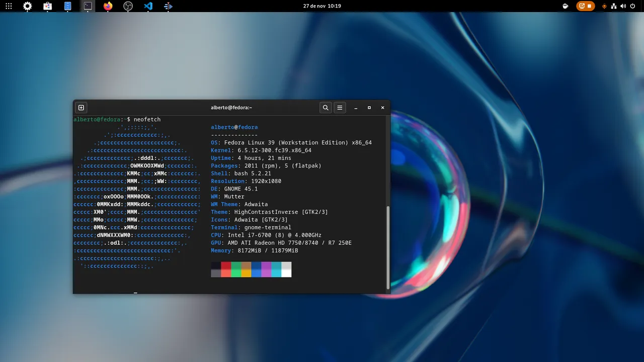This screenshot has width=644, height=362.
Task: Select the Terminal icon in the dock
Action: 88,6
